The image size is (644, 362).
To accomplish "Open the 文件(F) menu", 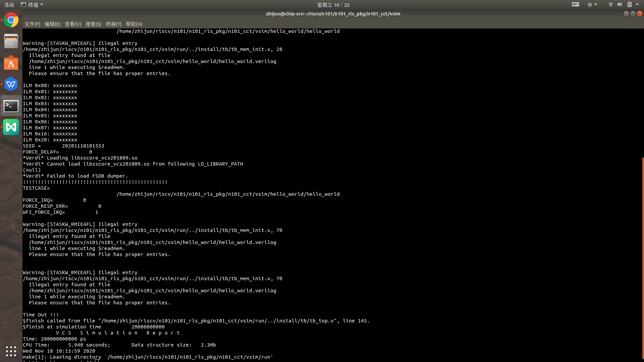I will tap(32, 24).
